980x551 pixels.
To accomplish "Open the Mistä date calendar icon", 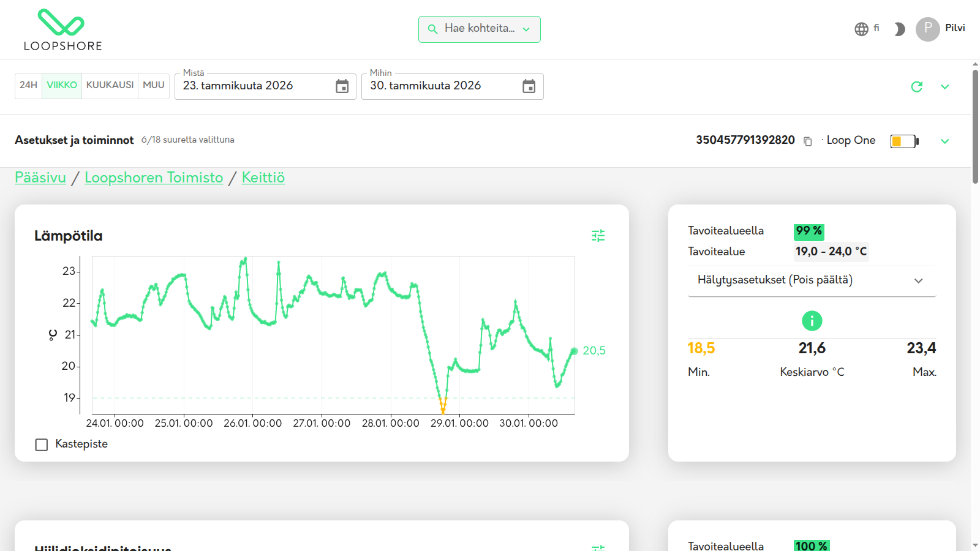I will (342, 86).
